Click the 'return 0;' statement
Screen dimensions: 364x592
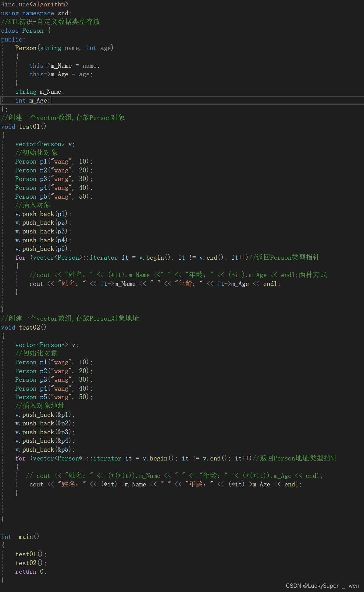31,572
